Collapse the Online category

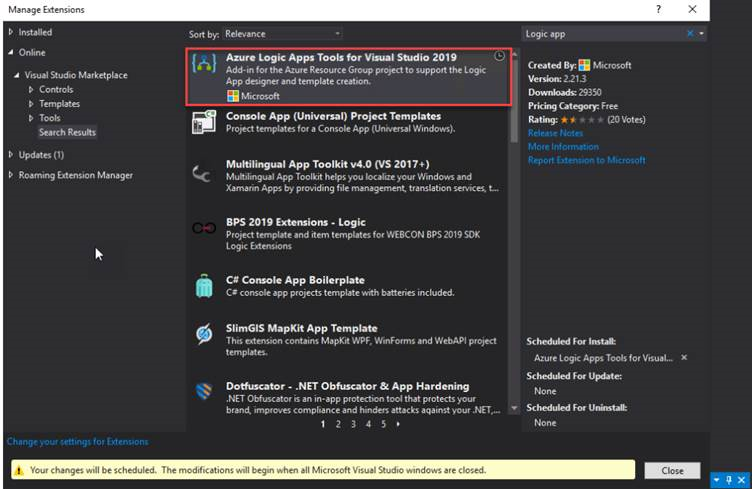point(11,52)
